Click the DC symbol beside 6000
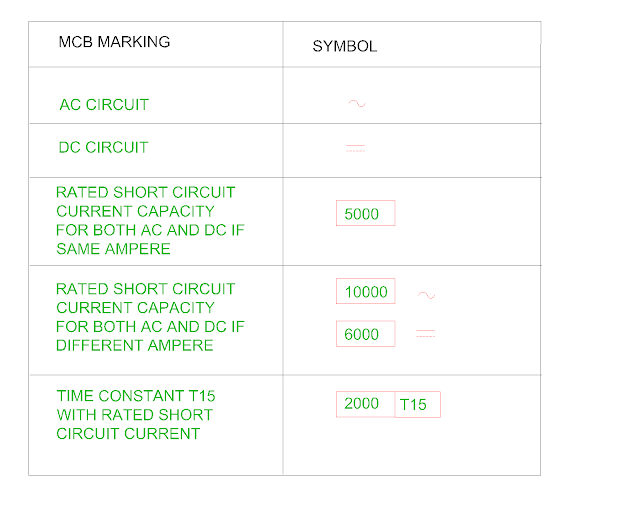 tap(425, 334)
